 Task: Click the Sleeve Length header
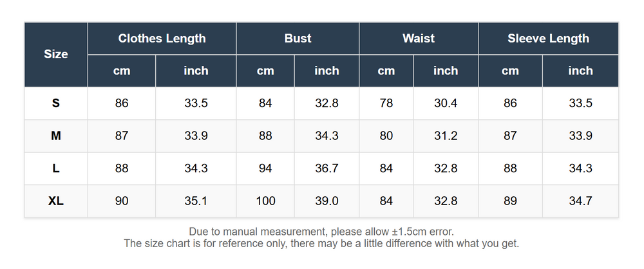(548, 38)
